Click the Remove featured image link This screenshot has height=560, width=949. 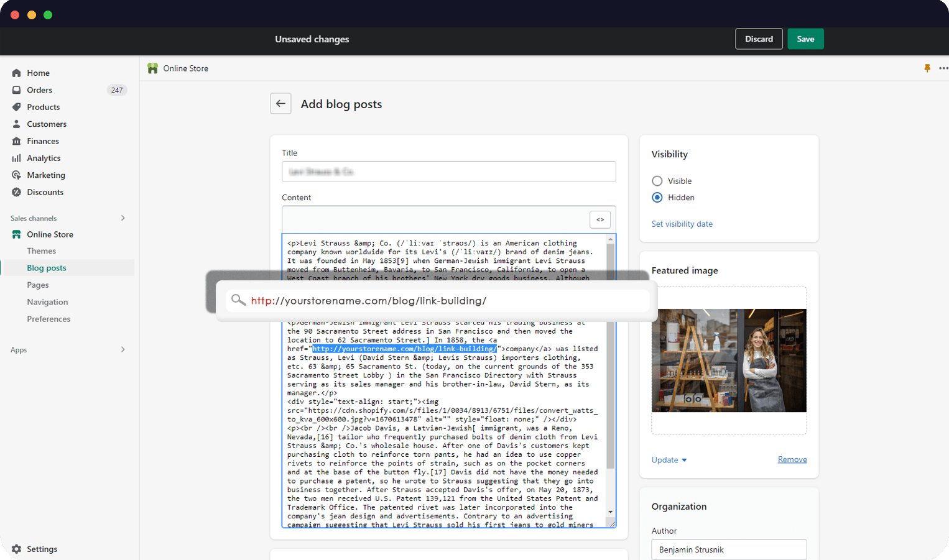pos(792,459)
